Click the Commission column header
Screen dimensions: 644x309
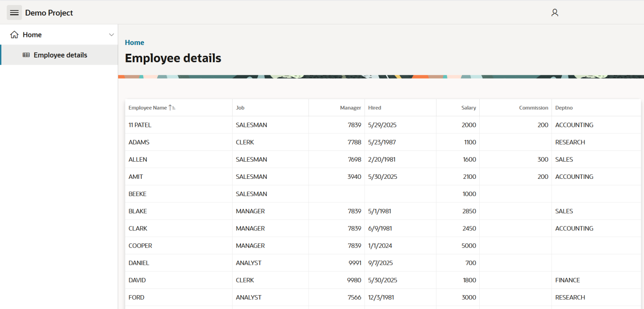(533, 107)
